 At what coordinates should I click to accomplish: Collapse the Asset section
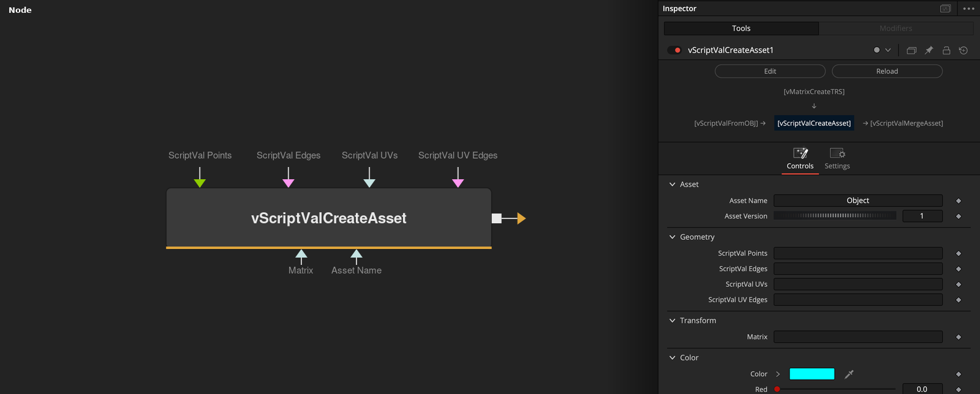673,184
